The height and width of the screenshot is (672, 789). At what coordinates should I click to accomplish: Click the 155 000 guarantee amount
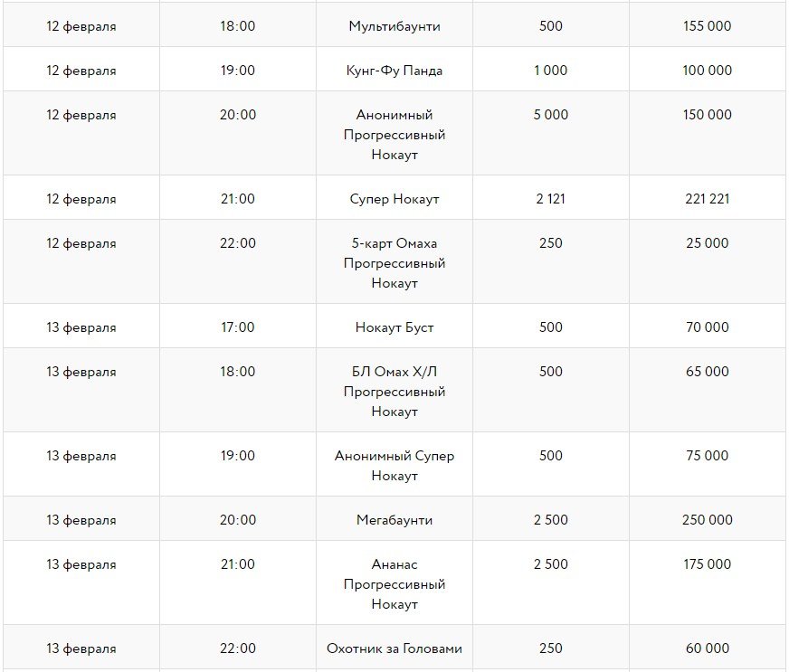click(x=707, y=26)
